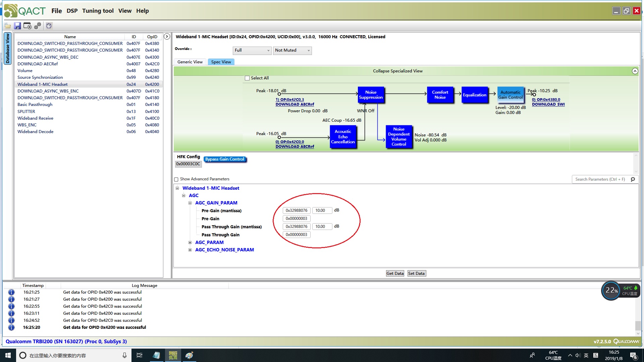Screen dimensions: 644x362
Task: Open the Noise Suppression block
Action: tap(371, 95)
